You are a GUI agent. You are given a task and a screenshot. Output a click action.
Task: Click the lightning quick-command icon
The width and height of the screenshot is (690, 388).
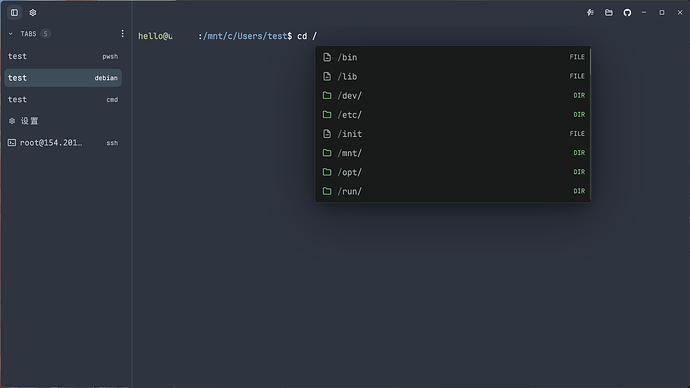(590, 13)
